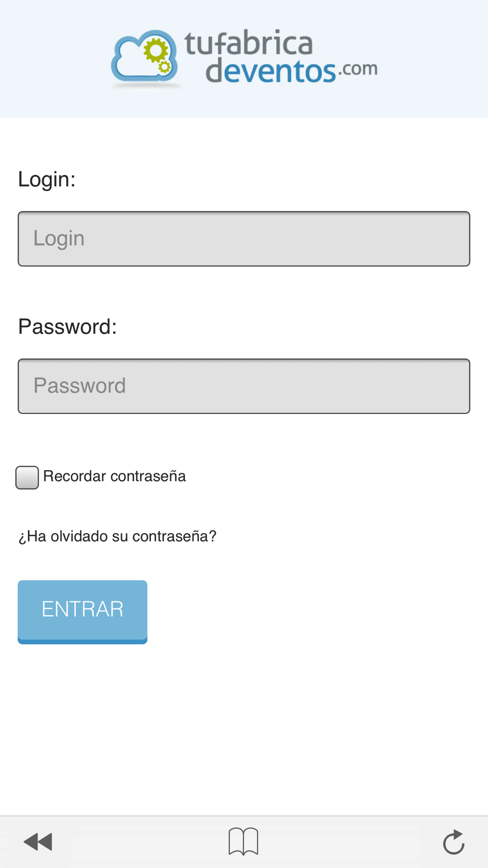This screenshot has width=488, height=868.
Task: Click the .com part of logo
Action: 358,69
